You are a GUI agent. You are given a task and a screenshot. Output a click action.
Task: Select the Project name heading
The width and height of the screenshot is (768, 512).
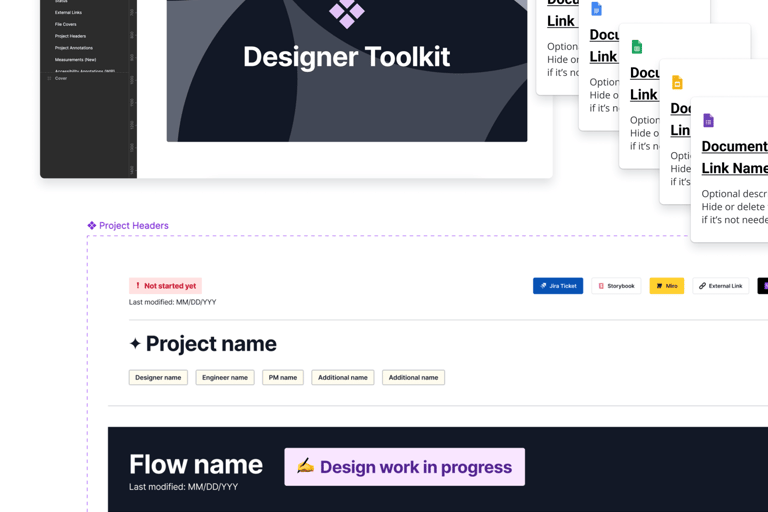[x=211, y=343]
